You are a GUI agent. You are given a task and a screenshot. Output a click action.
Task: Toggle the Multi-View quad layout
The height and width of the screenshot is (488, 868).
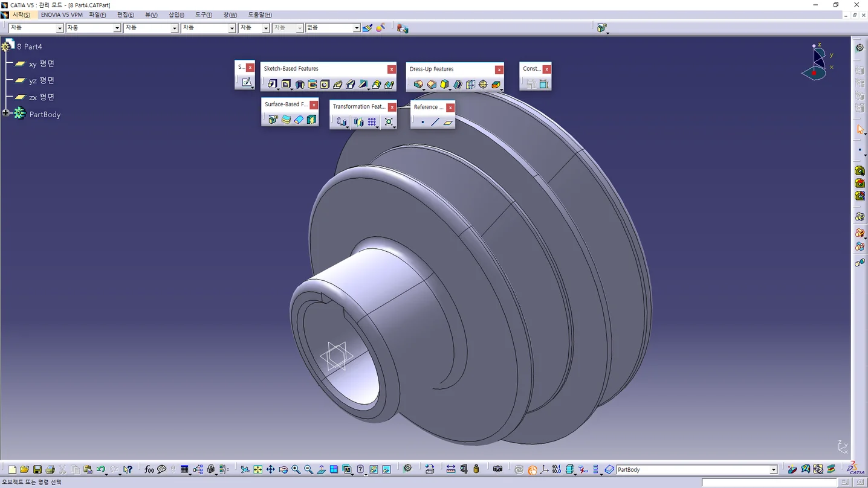coord(334,469)
